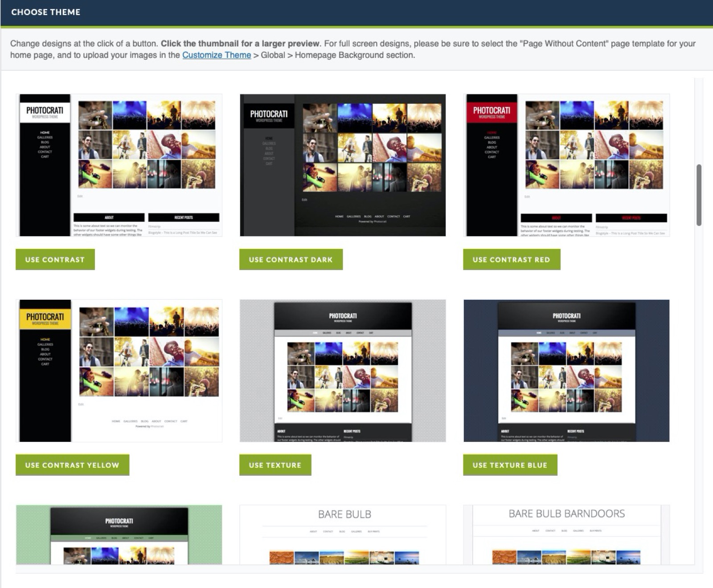Activate the Use Texture button

275,465
